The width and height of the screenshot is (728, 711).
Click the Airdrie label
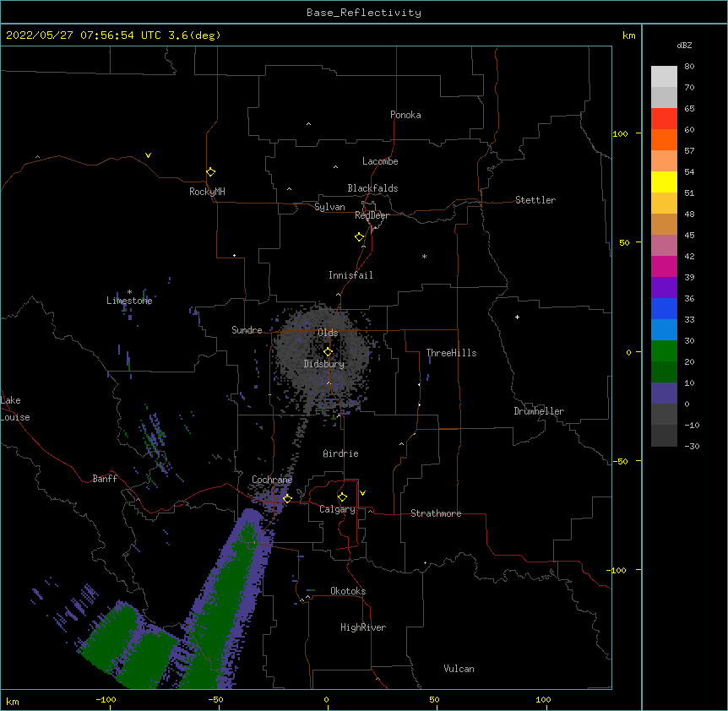click(x=341, y=453)
